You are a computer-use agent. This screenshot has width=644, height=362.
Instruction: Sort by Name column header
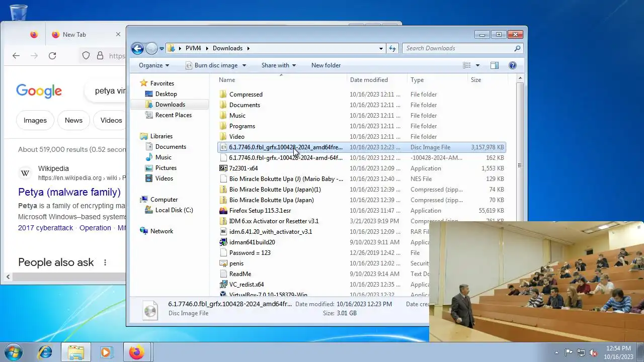(x=281, y=80)
